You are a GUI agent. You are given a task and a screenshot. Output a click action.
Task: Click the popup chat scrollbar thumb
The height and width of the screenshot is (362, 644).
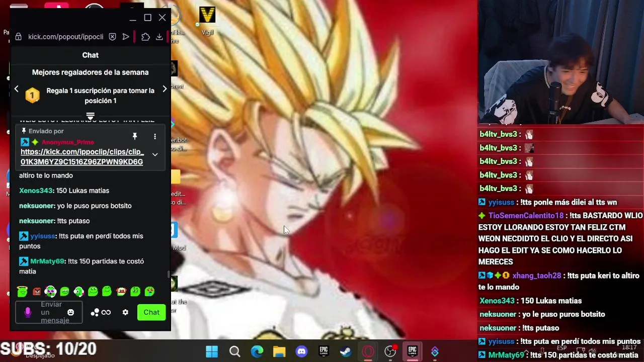click(169, 275)
